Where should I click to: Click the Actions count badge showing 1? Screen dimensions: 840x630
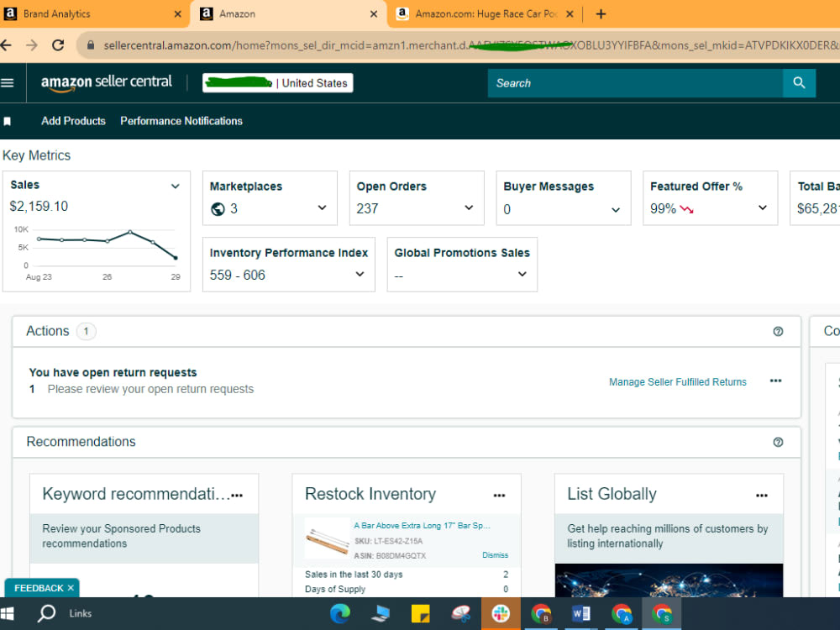click(x=86, y=332)
